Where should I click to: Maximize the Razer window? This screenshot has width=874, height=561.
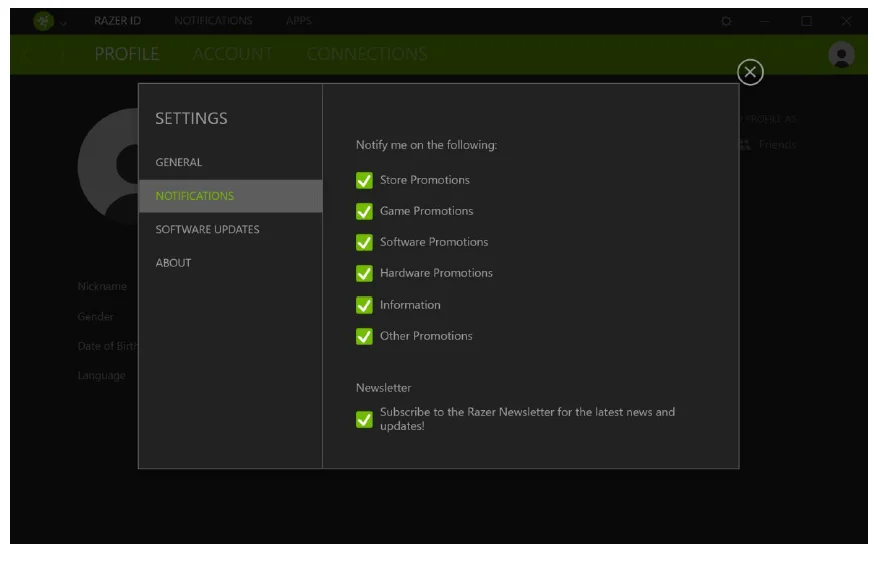[x=806, y=21]
